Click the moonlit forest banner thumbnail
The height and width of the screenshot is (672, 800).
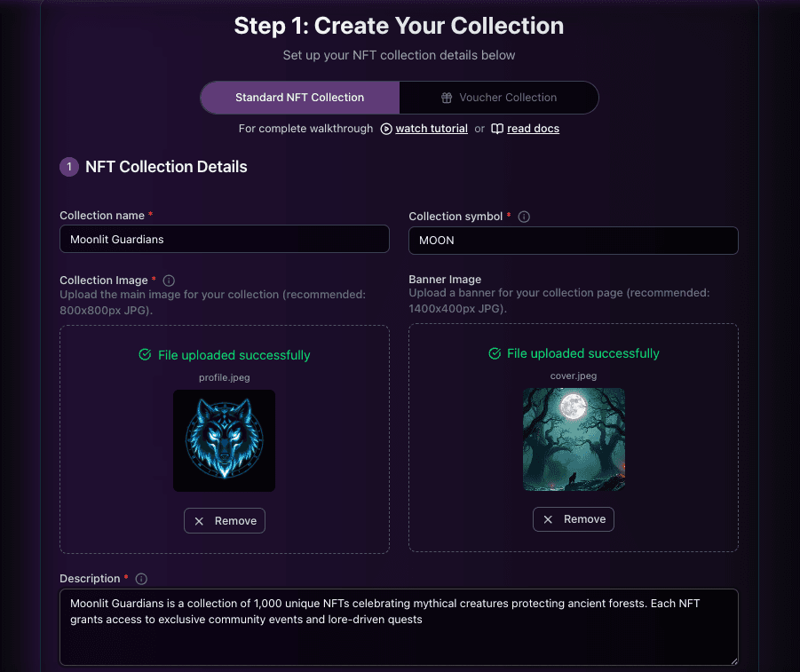click(574, 439)
